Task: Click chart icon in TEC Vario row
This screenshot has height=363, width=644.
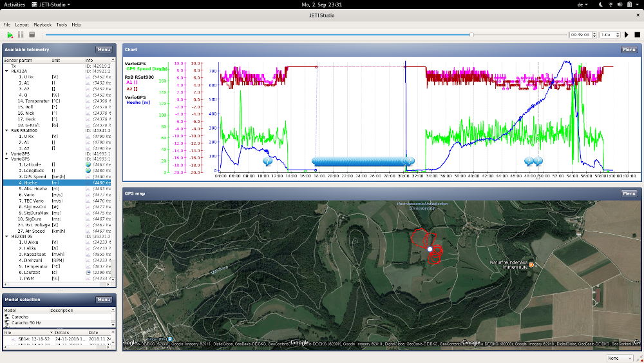Action: pyautogui.click(x=88, y=201)
